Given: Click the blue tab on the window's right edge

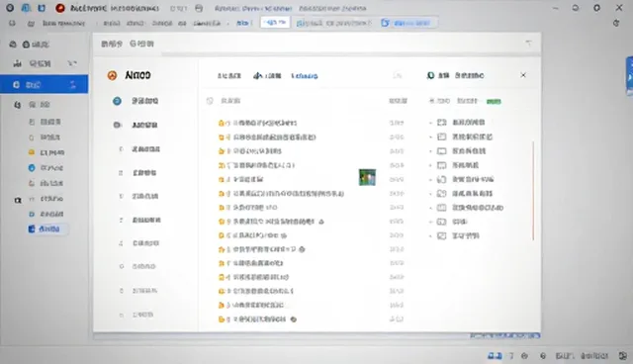Looking at the screenshot, I should point(629,76).
